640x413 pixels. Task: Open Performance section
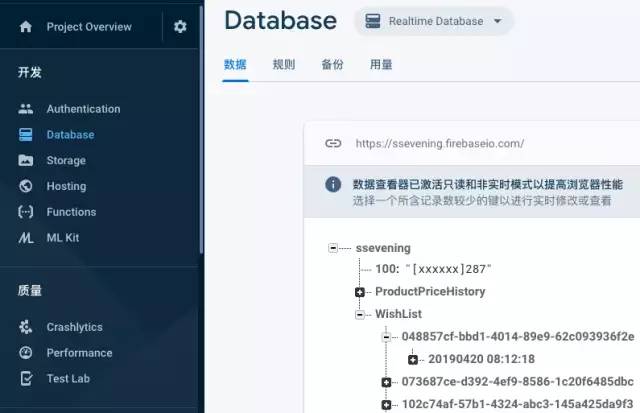click(x=79, y=353)
